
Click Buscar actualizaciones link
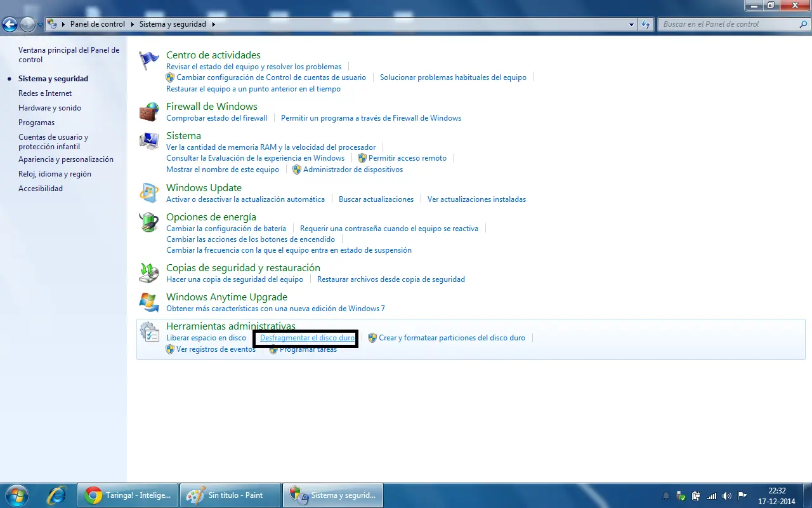[x=376, y=199]
